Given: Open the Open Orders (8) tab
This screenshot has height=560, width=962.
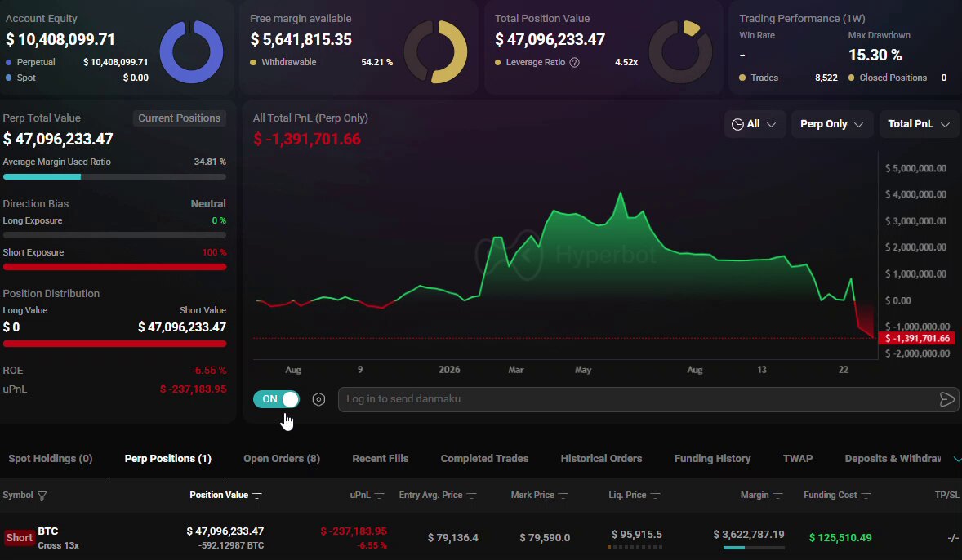Looking at the screenshot, I should (282, 459).
